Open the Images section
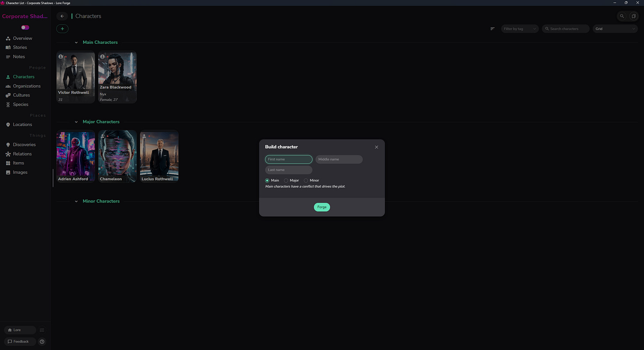The width and height of the screenshot is (644, 350). 20,172
